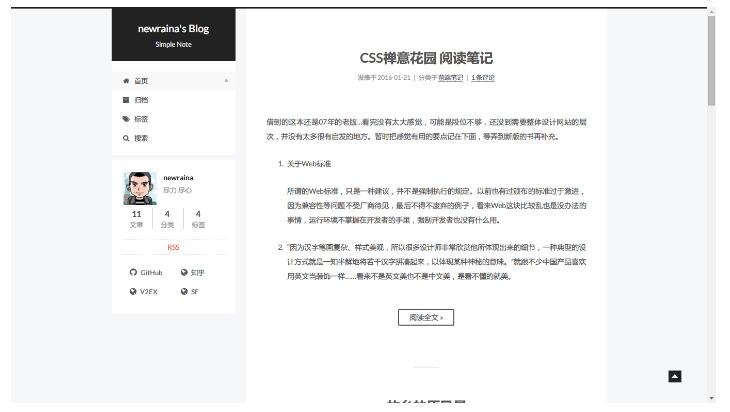
Task: Open the archive icon in sidebar menu
Action: pyautogui.click(x=126, y=100)
